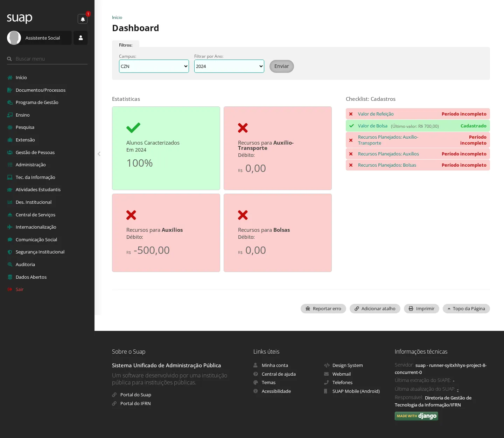The image size is (504, 438).
Task: Open Recursos Planejados: Auxílio-Transporte link
Action: pos(388,140)
